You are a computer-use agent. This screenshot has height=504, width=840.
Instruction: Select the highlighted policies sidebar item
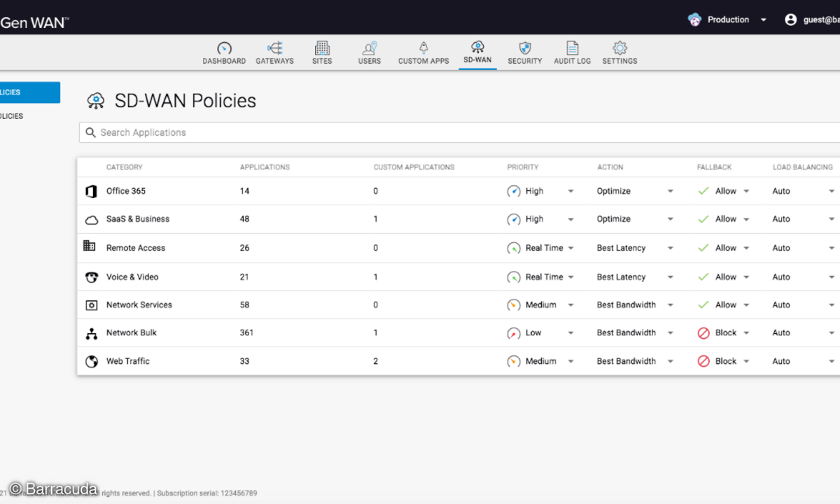point(30,92)
